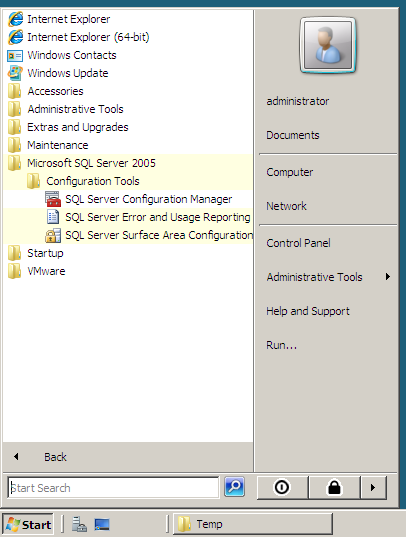Open Control Panel
Image resolution: width=406 pixels, height=537 pixels.
click(x=298, y=243)
